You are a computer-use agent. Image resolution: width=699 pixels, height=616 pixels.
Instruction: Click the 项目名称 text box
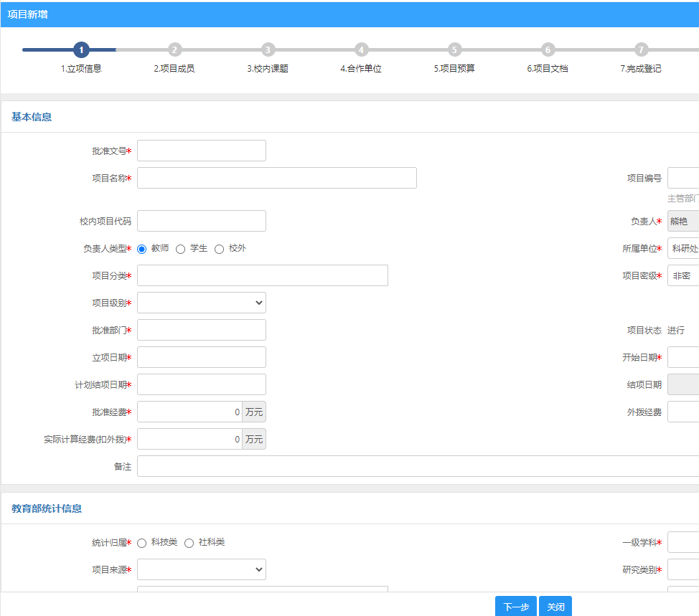coord(277,178)
